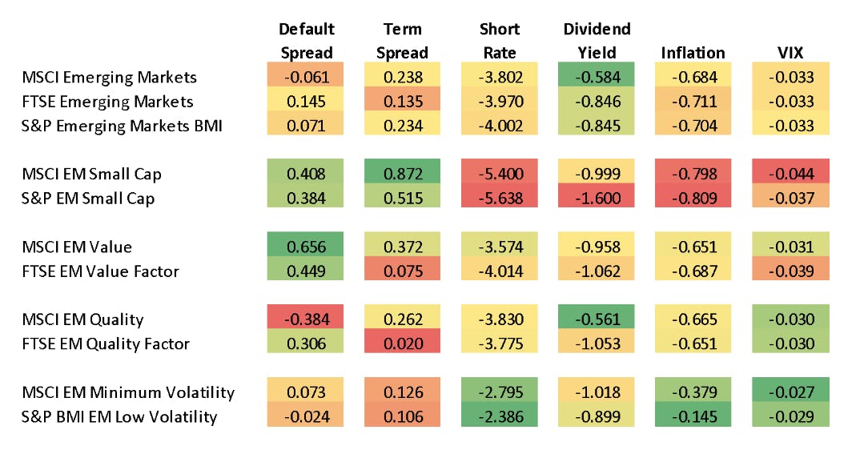This screenshot has height=458, width=868.
Task: Select the green -0.145 Inflation cell
Action: [693, 416]
